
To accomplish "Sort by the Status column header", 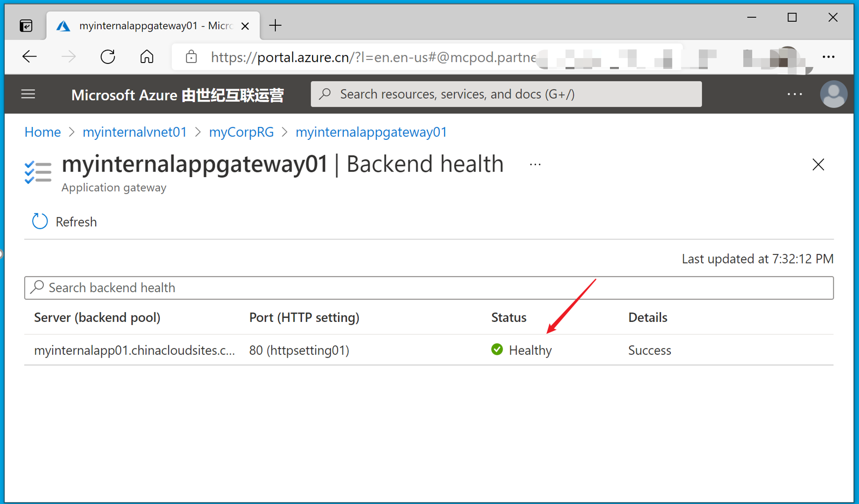I will coord(509,317).
